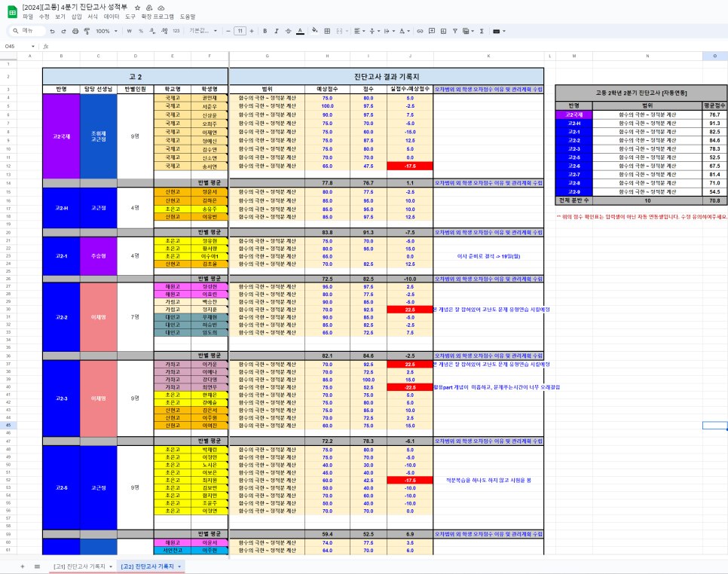Insert a chart
Image resolution: width=728 pixels, height=574 pixels.
[x=443, y=31]
